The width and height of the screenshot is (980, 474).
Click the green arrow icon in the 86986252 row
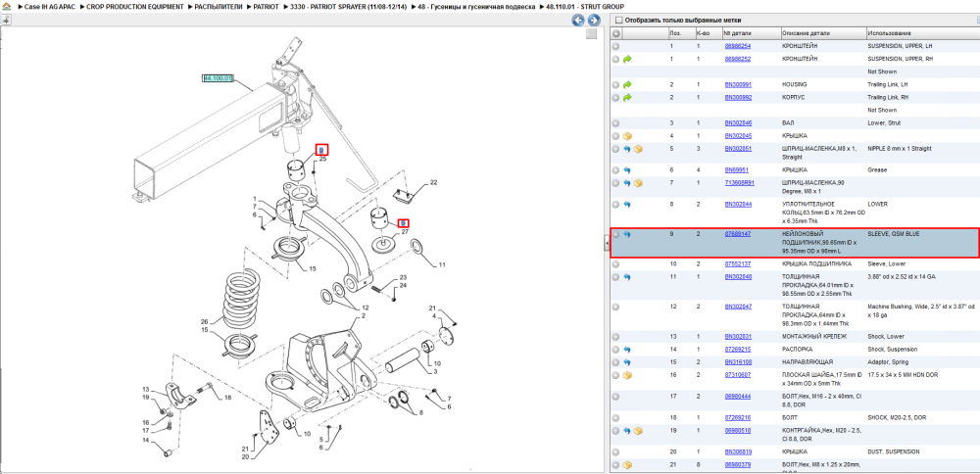(627, 59)
